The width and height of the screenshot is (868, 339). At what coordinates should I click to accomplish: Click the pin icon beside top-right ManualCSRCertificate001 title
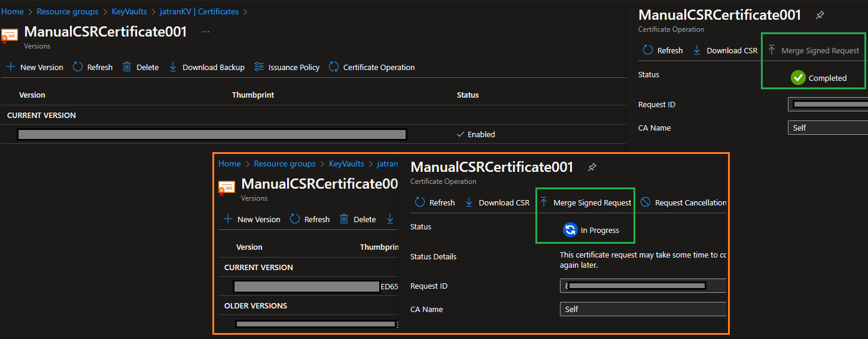(820, 15)
